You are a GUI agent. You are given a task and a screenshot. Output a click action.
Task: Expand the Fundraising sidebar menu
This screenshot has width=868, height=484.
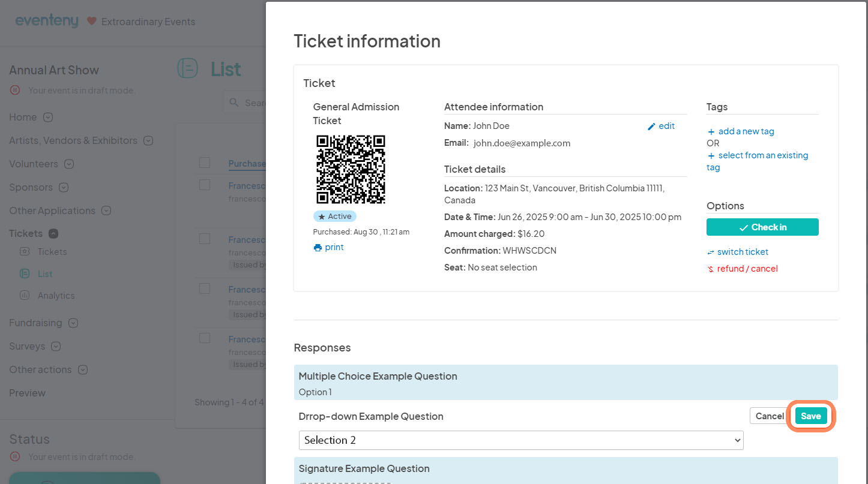click(73, 323)
